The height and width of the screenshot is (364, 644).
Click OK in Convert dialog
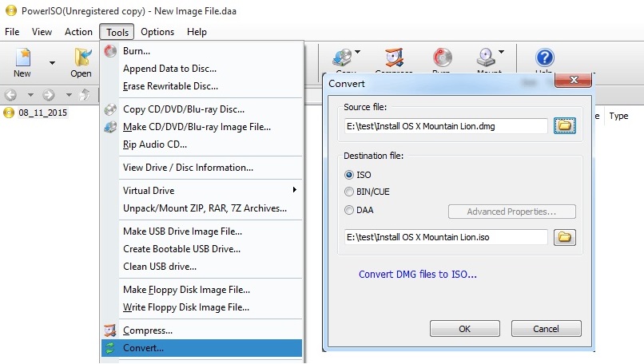(465, 329)
